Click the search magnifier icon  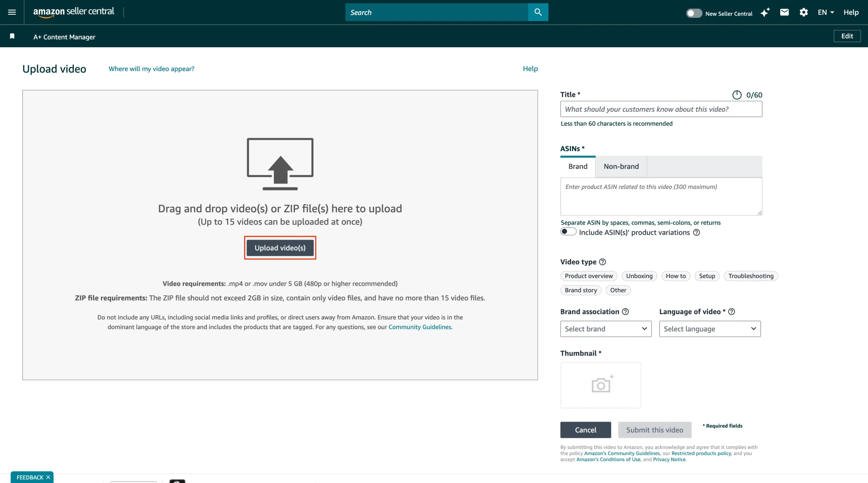538,12
